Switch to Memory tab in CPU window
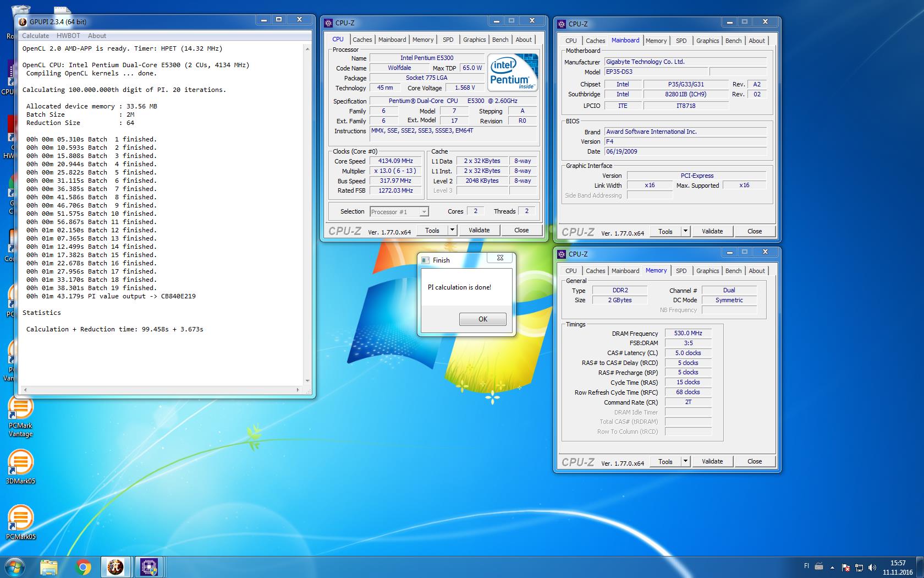 pyautogui.click(x=423, y=40)
